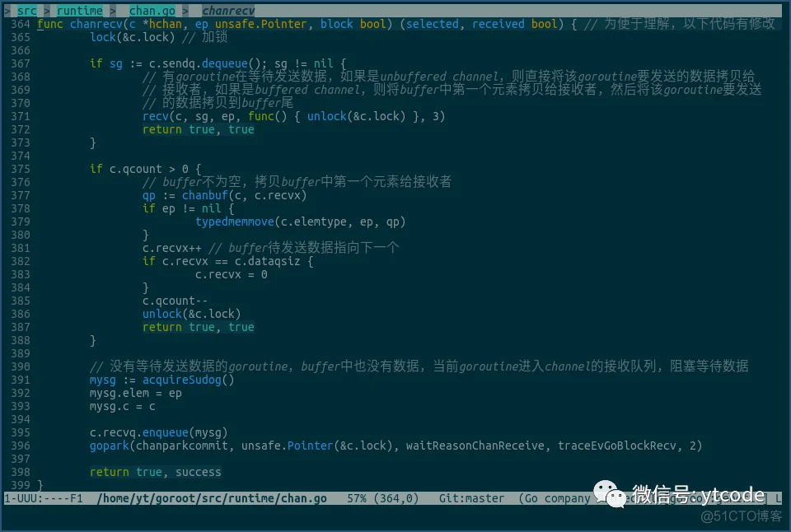791x532 pixels.
Task: Click line number 364
Action: pos(21,24)
